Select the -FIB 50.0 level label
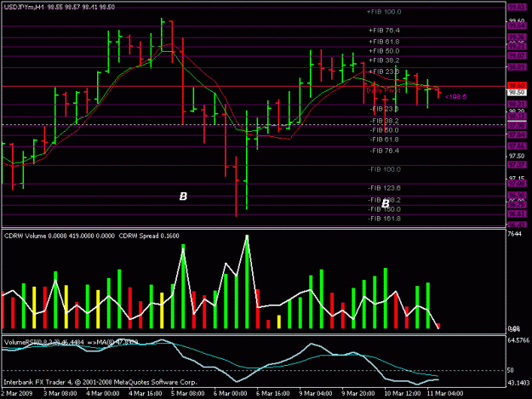532x399 pixels. tap(384, 130)
